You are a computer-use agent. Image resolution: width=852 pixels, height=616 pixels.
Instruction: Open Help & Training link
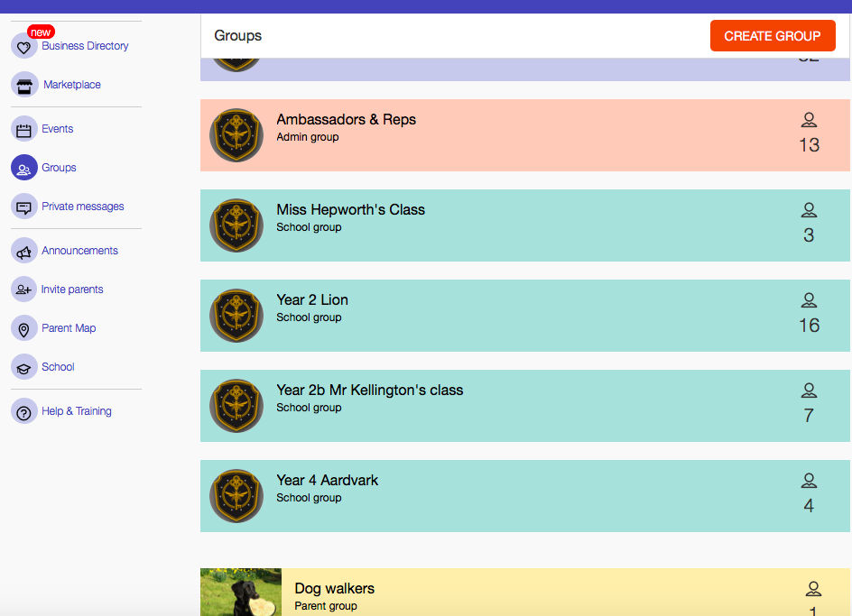click(x=77, y=411)
